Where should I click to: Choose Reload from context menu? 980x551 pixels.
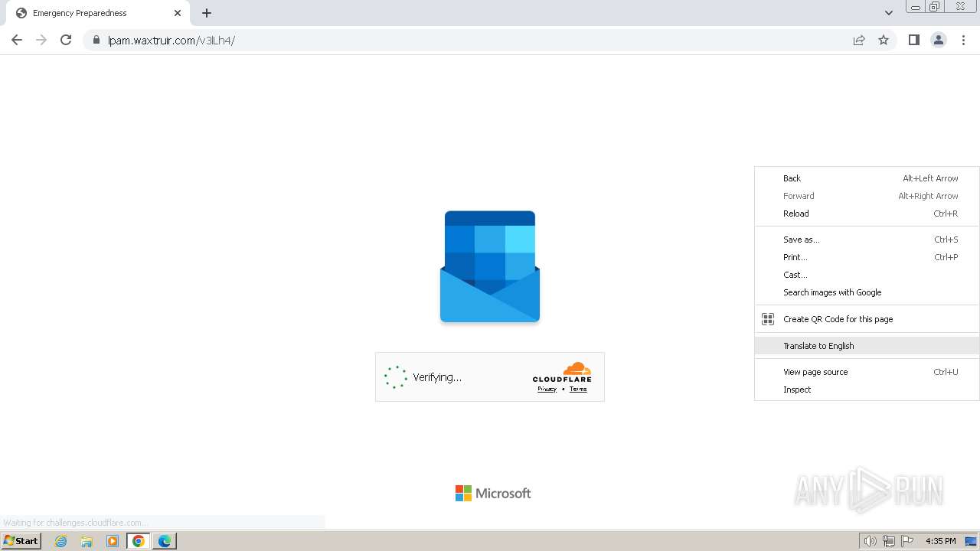point(867,214)
